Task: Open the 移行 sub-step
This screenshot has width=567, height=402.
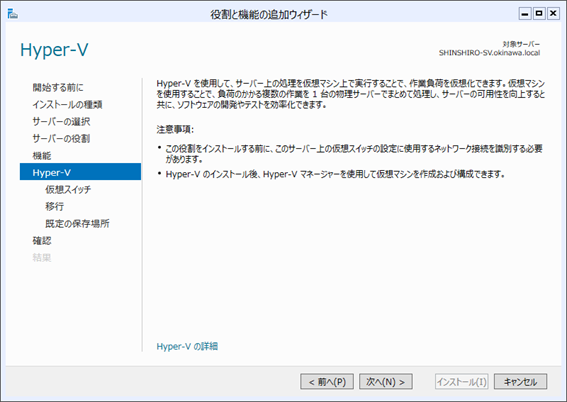Action: 55,206
